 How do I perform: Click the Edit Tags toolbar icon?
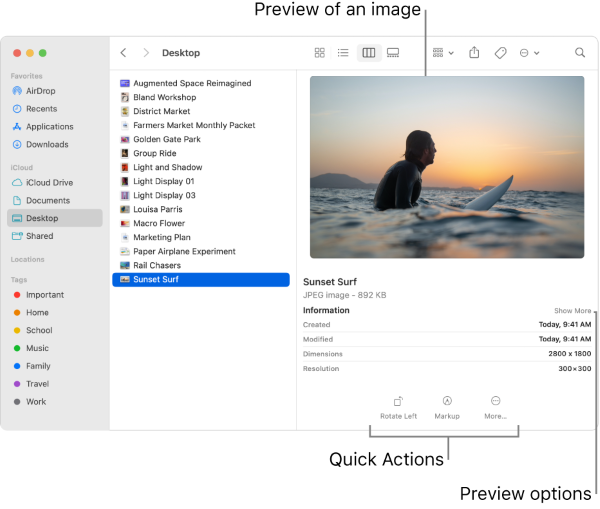tap(501, 53)
